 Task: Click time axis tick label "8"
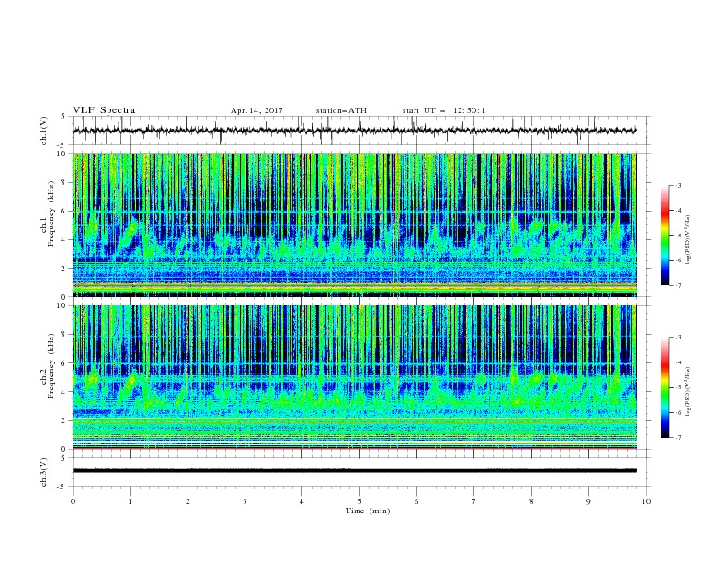point(531,502)
